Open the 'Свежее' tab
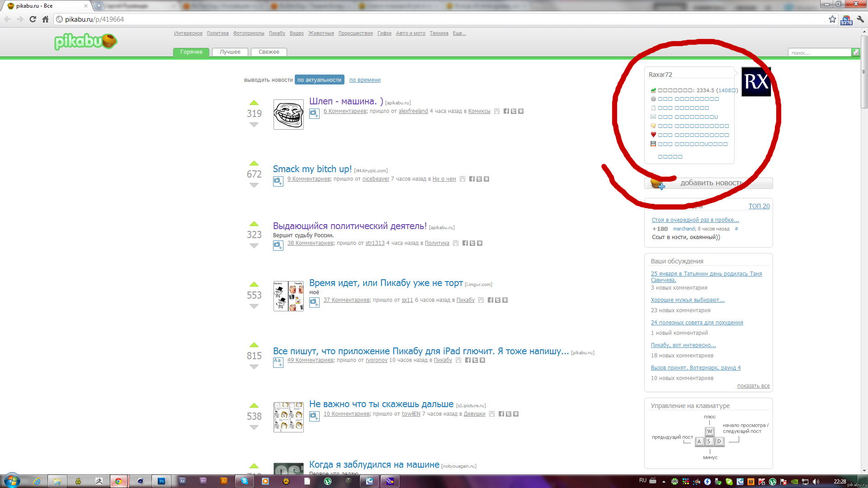868x488 pixels. (x=269, y=52)
